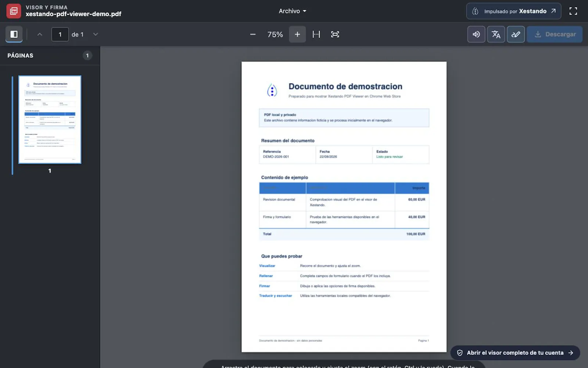Open the translate tool icon

[496, 34]
